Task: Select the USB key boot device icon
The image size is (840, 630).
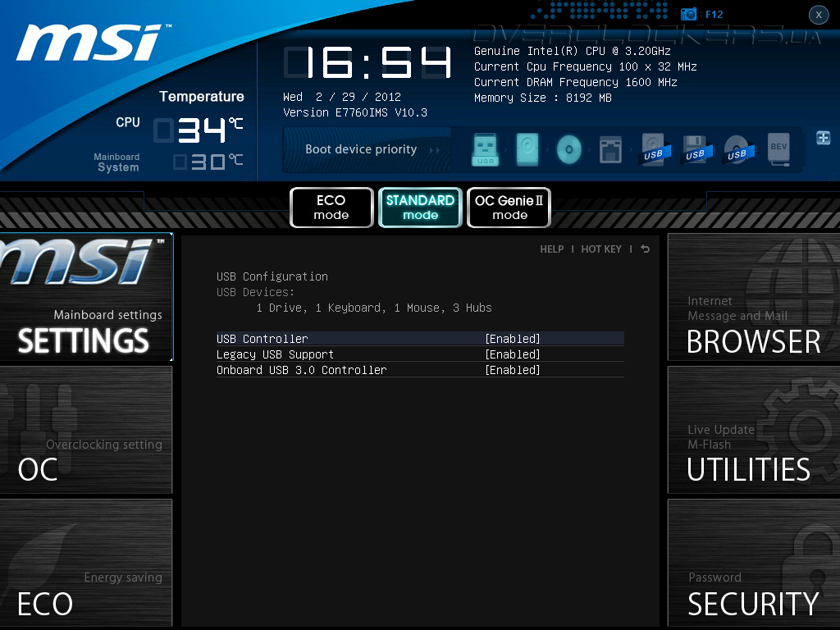Action: (x=486, y=149)
